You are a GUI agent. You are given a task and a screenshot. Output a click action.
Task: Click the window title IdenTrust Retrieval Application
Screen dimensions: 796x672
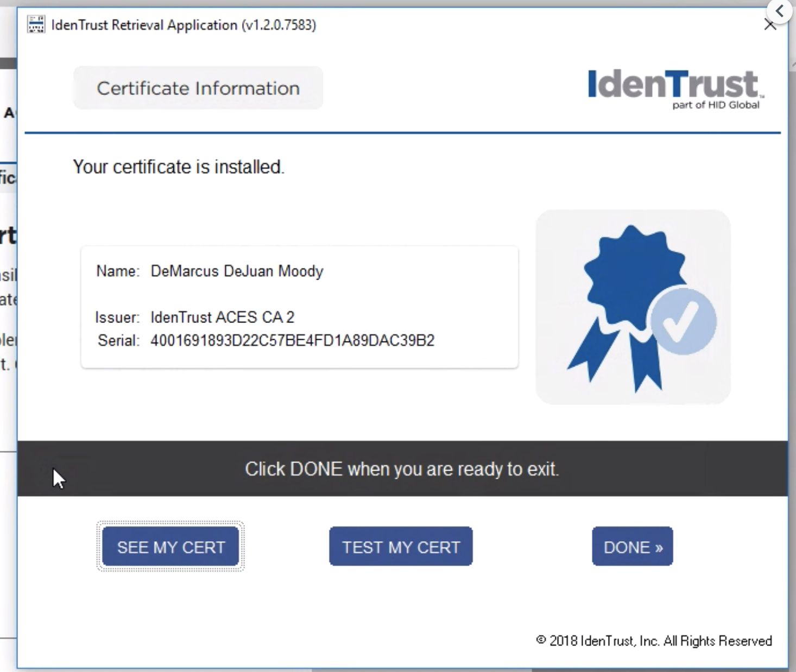[x=184, y=25]
